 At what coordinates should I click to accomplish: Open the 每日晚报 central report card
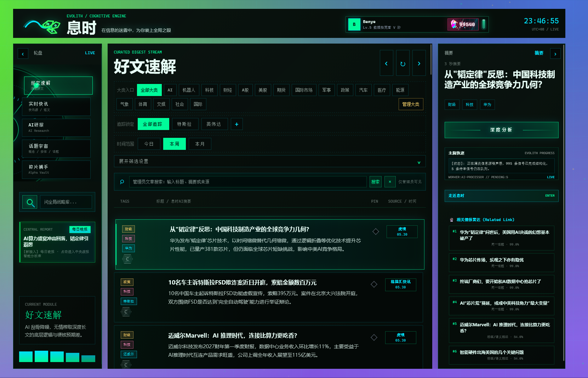coord(57,242)
